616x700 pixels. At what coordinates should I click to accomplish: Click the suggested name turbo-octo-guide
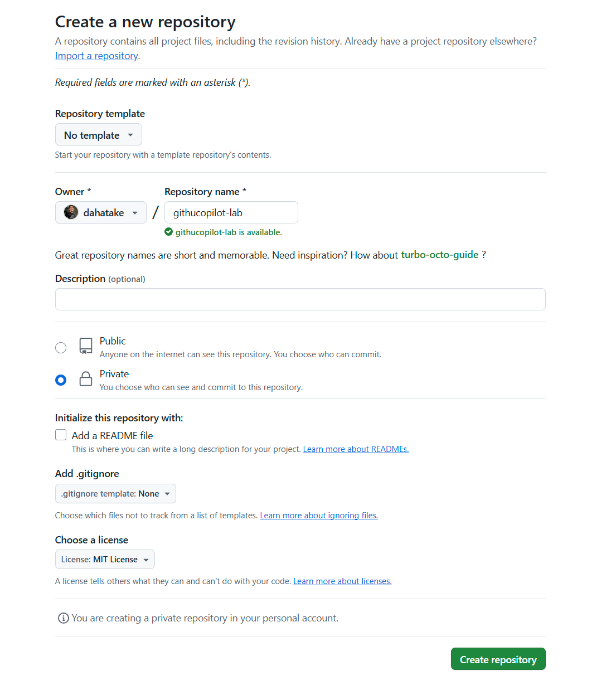point(440,255)
